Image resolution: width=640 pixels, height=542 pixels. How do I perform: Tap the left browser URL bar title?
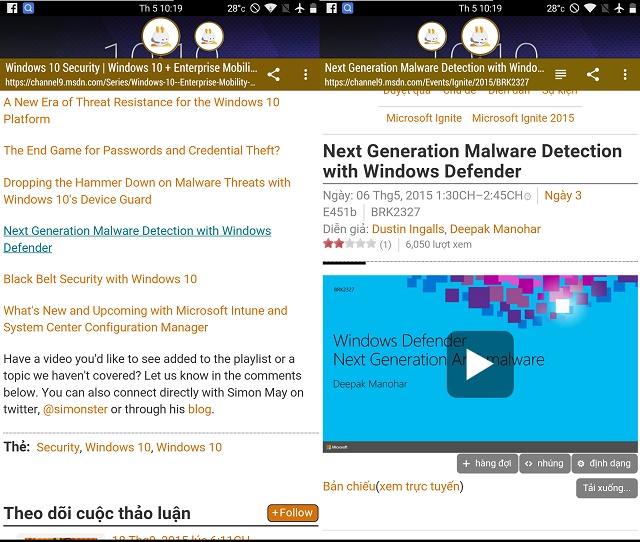[131, 68]
